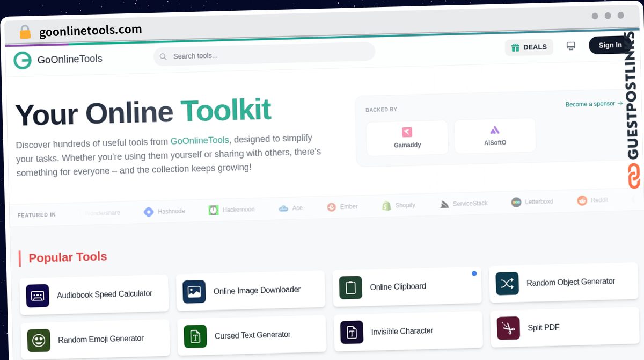This screenshot has height=360, width=644.
Task: Focus the Search tools input field
Action: tap(264, 54)
